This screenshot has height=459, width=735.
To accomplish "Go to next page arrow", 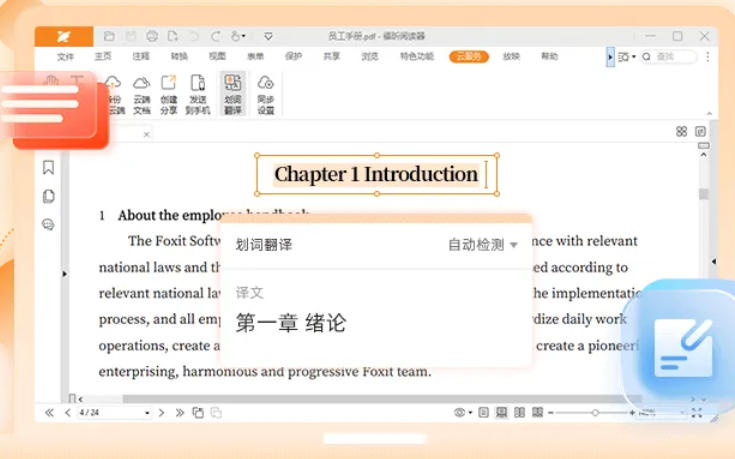I will point(161,413).
